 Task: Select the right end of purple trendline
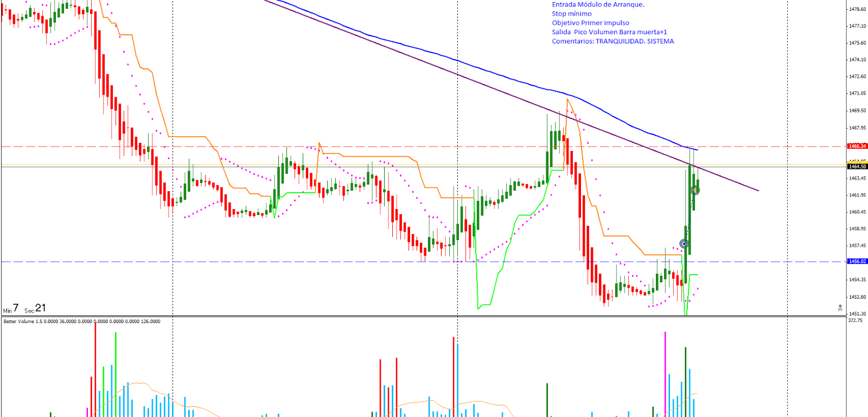(758, 191)
